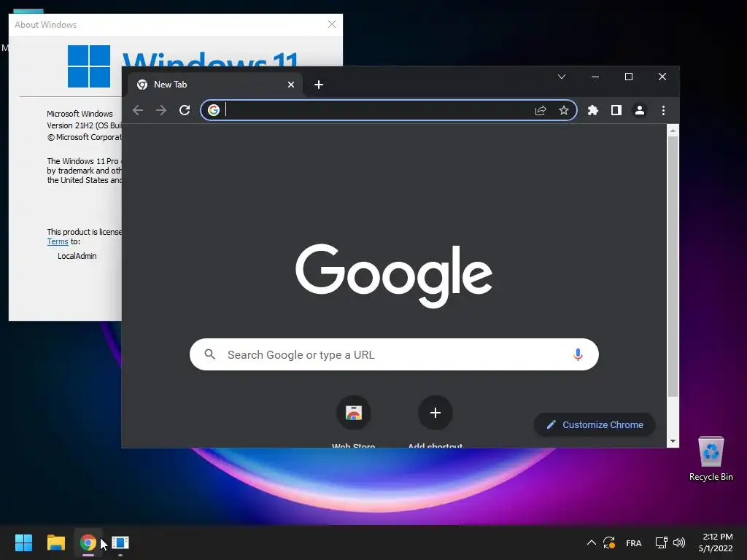Click the Chrome vertical scrollbar thumb

(673, 266)
